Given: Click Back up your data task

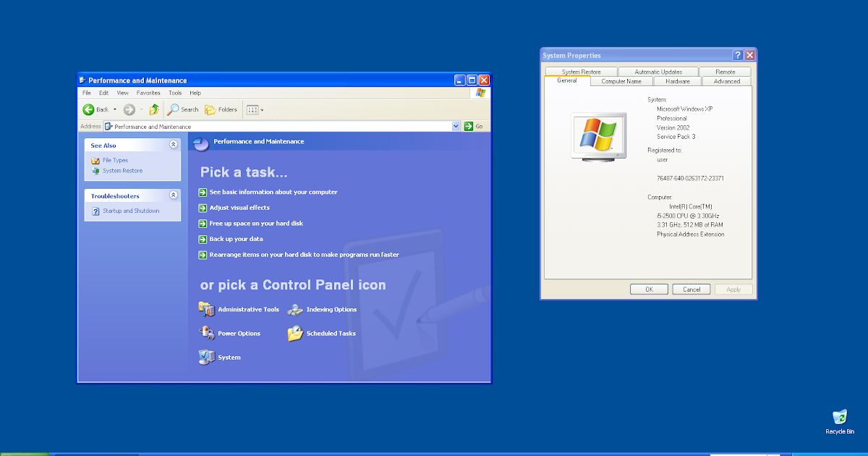Looking at the screenshot, I should click(x=236, y=239).
